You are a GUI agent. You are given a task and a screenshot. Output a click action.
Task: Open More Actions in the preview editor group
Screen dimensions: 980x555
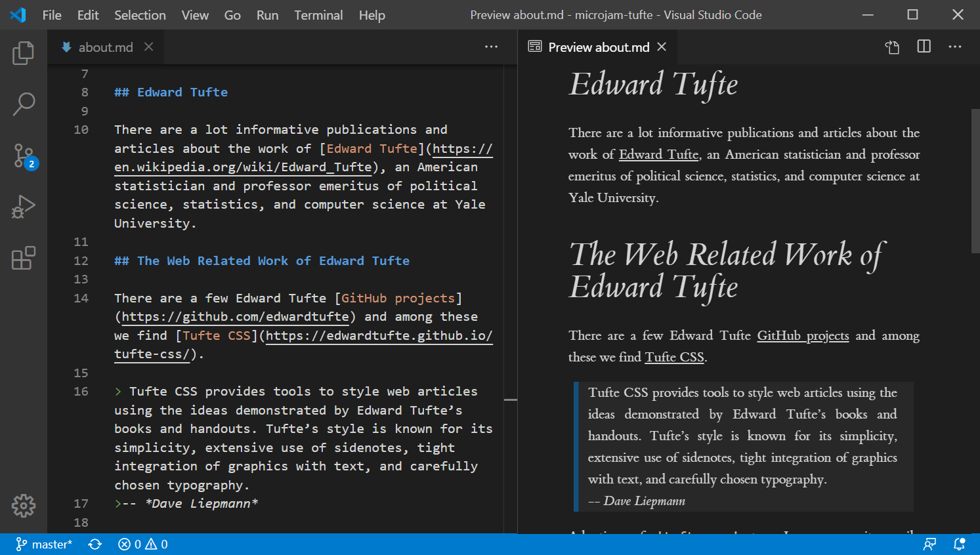(955, 47)
